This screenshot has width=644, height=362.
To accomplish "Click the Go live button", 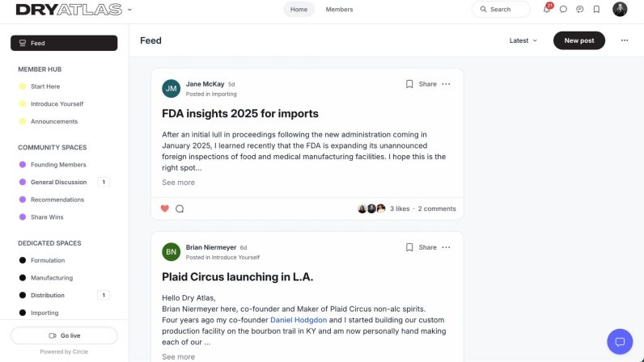I will point(64,335).
